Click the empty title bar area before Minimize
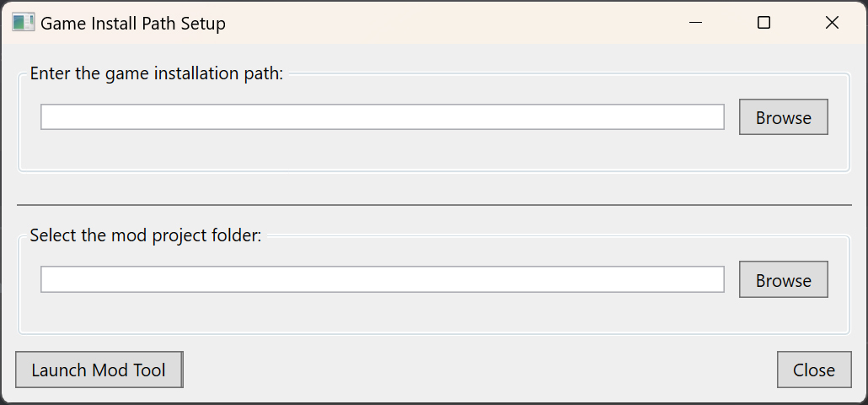The width and height of the screenshot is (868, 405). 443,23
